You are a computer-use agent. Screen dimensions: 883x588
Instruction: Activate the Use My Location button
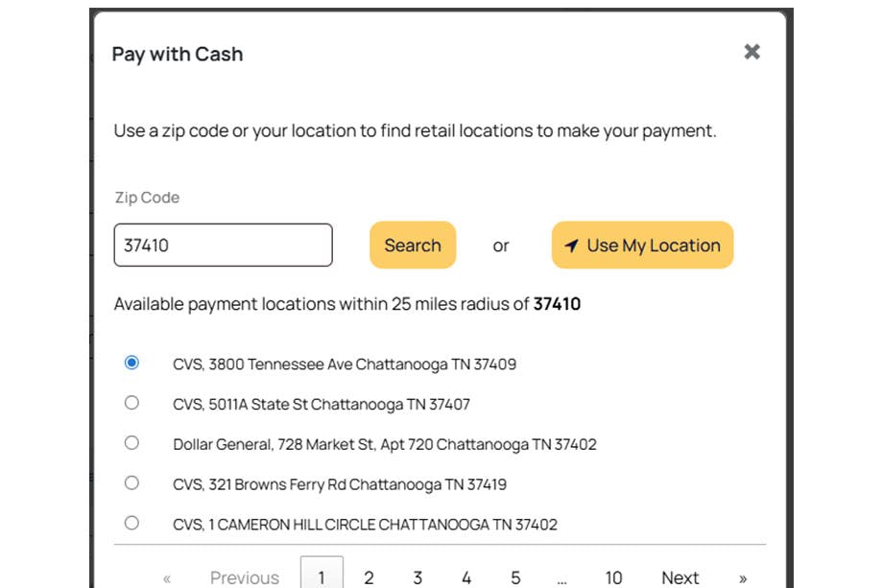641,246
